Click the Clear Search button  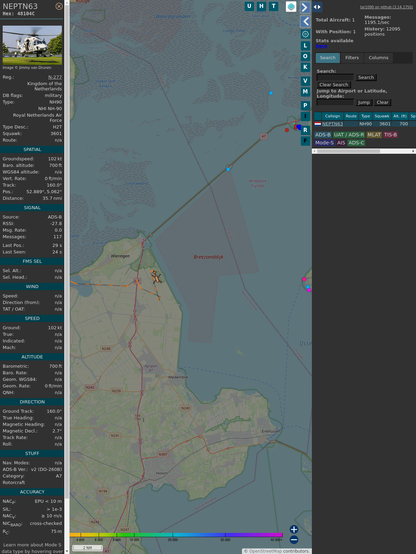point(333,85)
